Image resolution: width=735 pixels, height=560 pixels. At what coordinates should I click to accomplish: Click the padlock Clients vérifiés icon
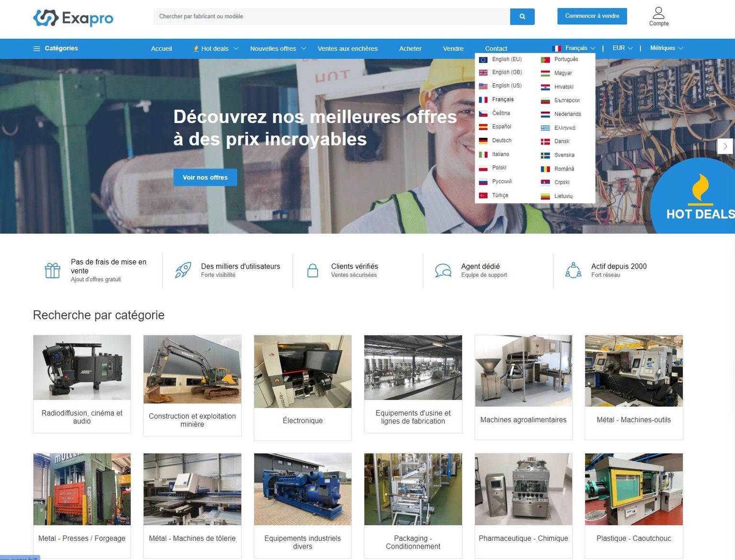(x=312, y=271)
